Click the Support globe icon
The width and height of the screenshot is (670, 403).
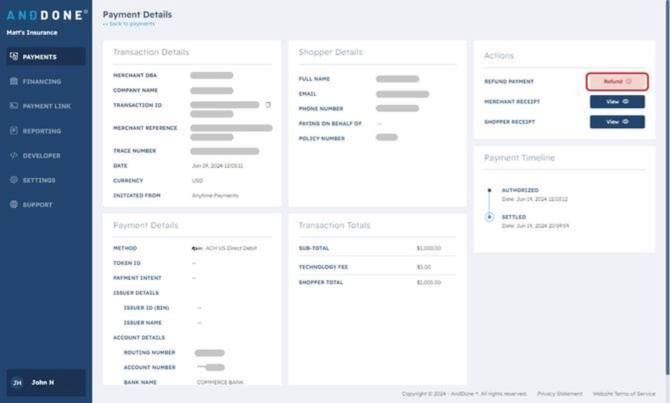[x=14, y=204]
